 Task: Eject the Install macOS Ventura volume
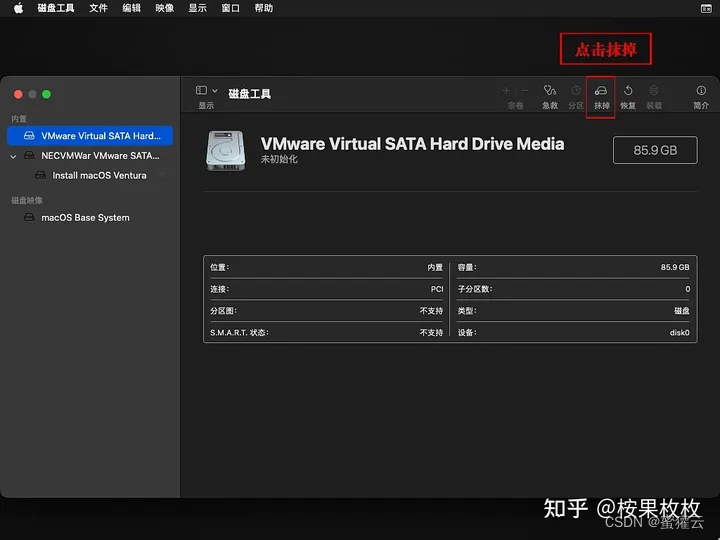pyautogui.click(x=162, y=175)
